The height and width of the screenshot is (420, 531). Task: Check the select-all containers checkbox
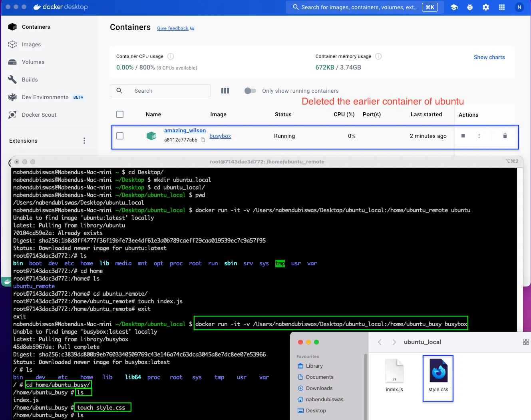(x=120, y=114)
